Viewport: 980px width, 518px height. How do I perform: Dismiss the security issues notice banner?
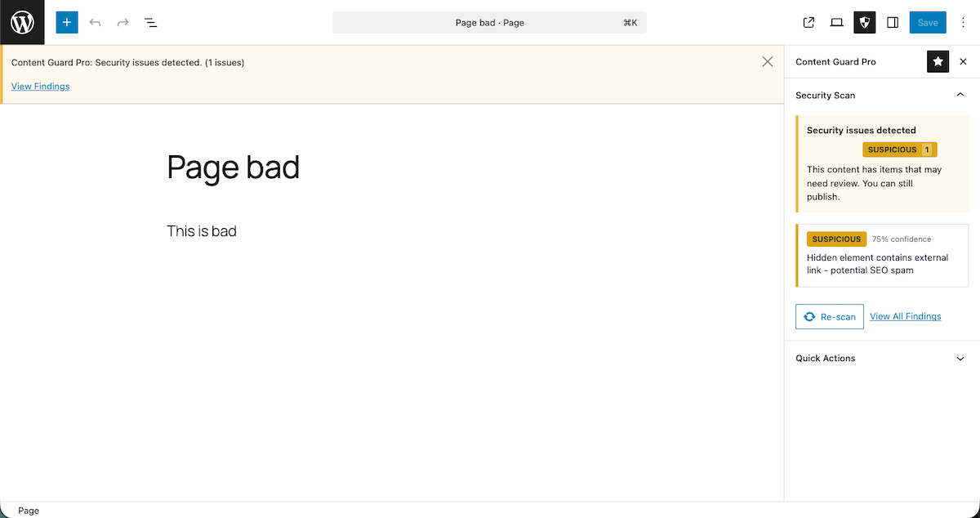(x=767, y=61)
